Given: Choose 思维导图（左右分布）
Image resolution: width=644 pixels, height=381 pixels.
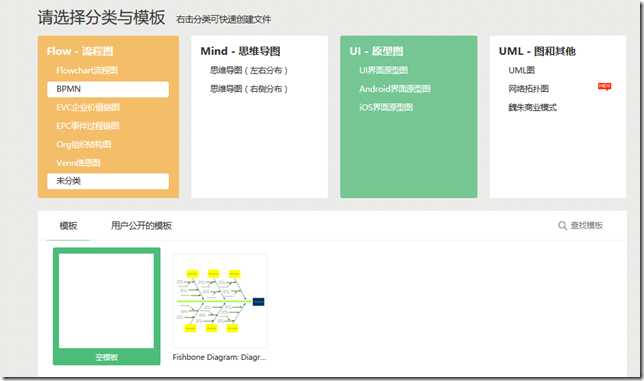Looking at the screenshot, I should pyautogui.click(x=249, y=70).
